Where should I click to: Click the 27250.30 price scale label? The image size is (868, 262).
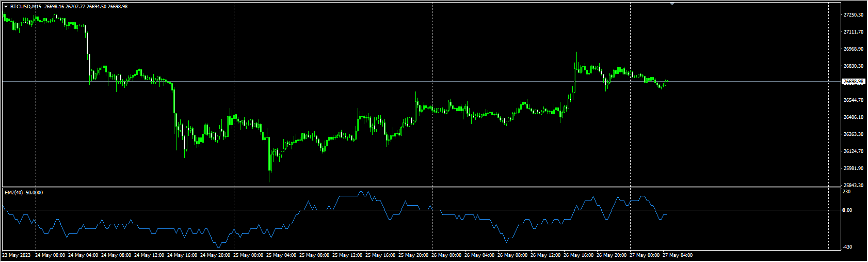pyautogui.click(x=853, y=15)
